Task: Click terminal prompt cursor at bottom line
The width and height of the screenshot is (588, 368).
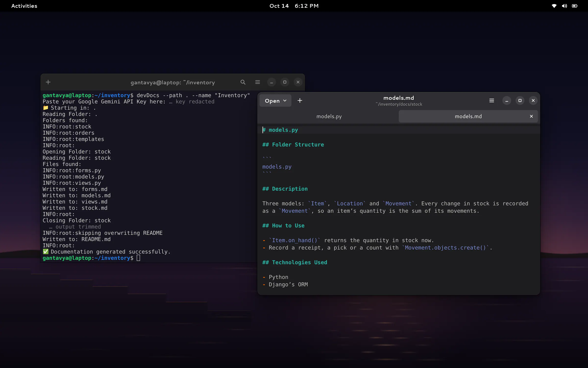Action: pyautogui.click(x=138, y=258)
